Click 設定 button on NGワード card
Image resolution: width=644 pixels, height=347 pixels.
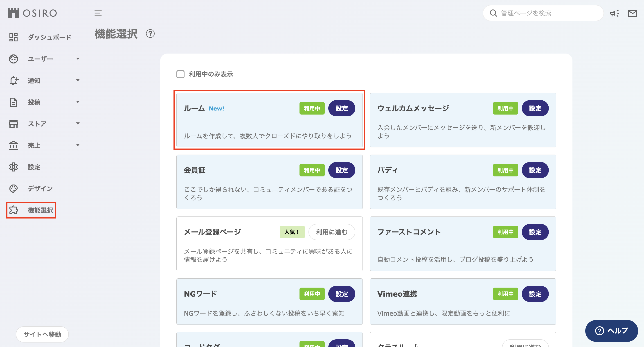point(342,294)
